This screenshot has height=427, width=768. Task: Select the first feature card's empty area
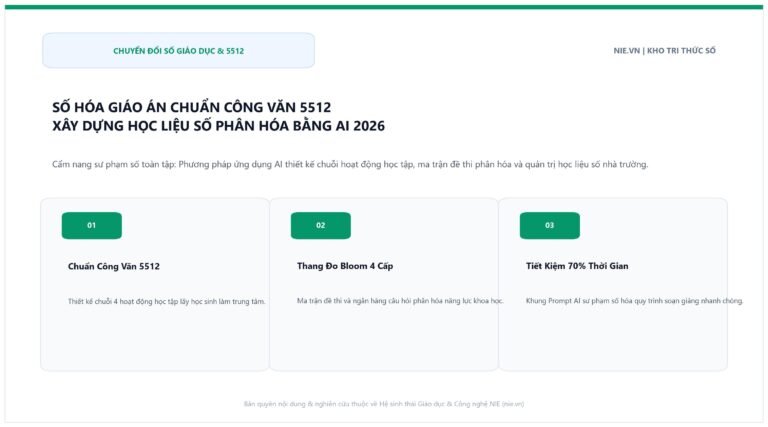pyautogui.click(x=155, y=340)
